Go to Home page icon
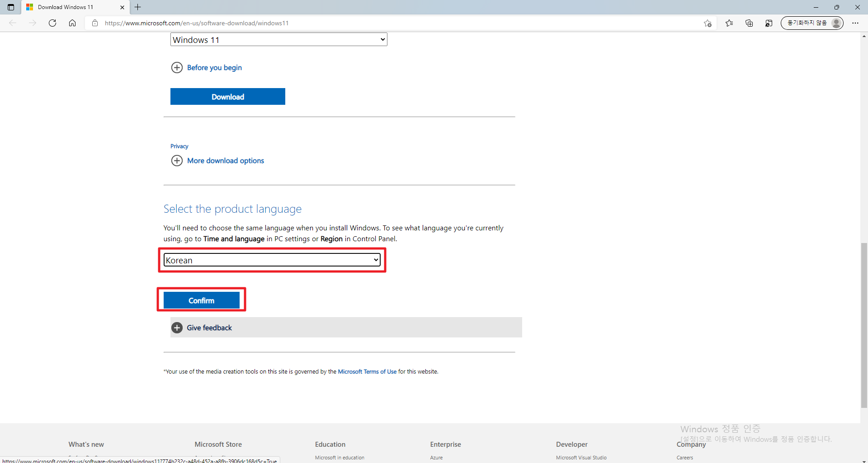This screenshot has height=463, width=868. [72, 23]
